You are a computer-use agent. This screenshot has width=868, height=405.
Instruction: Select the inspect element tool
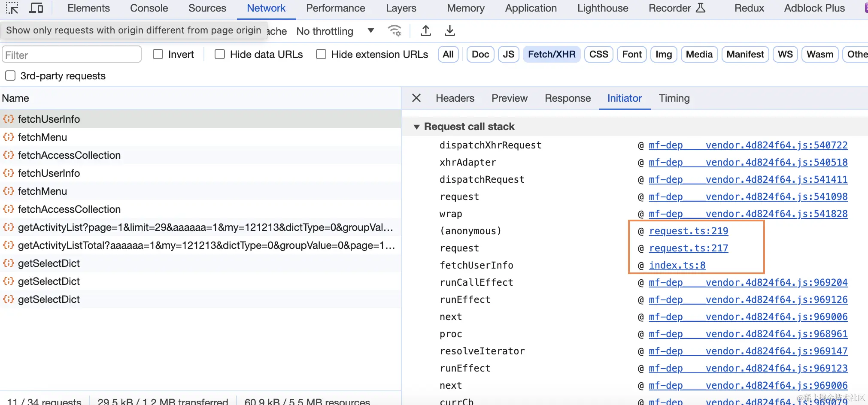pos(12,8)
